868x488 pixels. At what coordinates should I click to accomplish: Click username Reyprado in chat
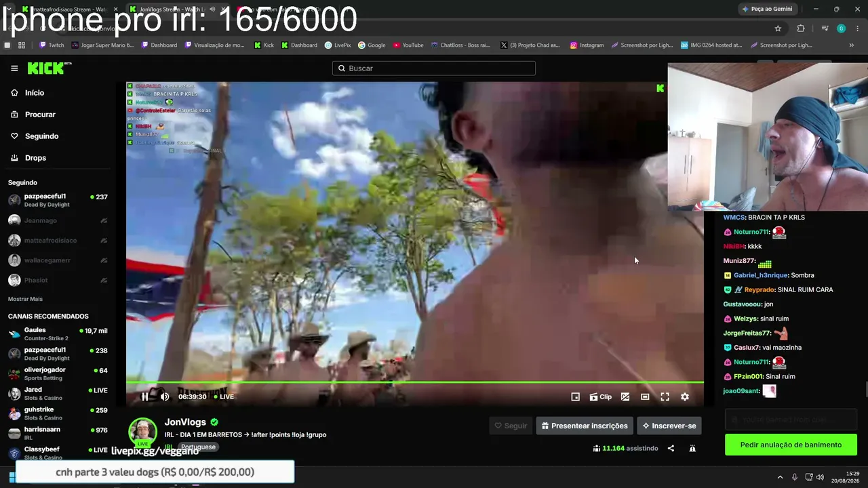(759, 290)
